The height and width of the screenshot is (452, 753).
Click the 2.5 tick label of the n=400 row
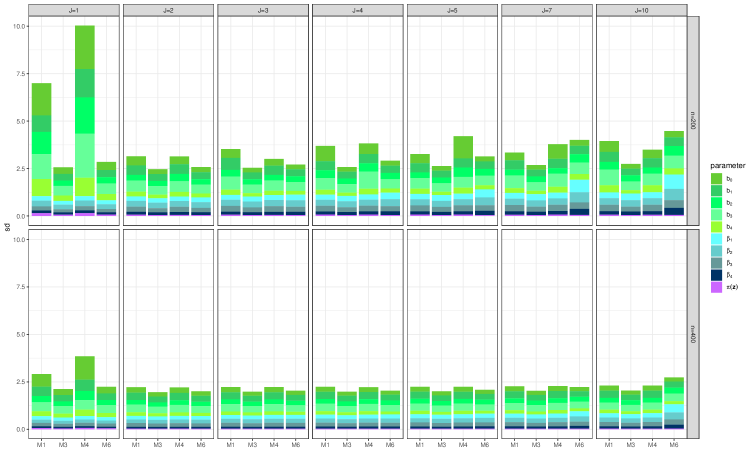pyautogui.click(x=20, y=382)
